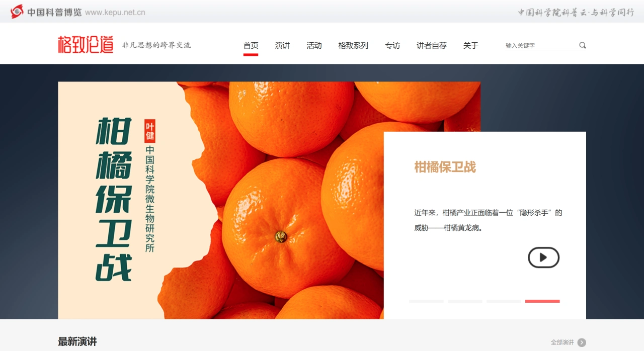Switch to the second carousel slide indicator
Viewport: 644px width, 351px height.
pos(465,301)
